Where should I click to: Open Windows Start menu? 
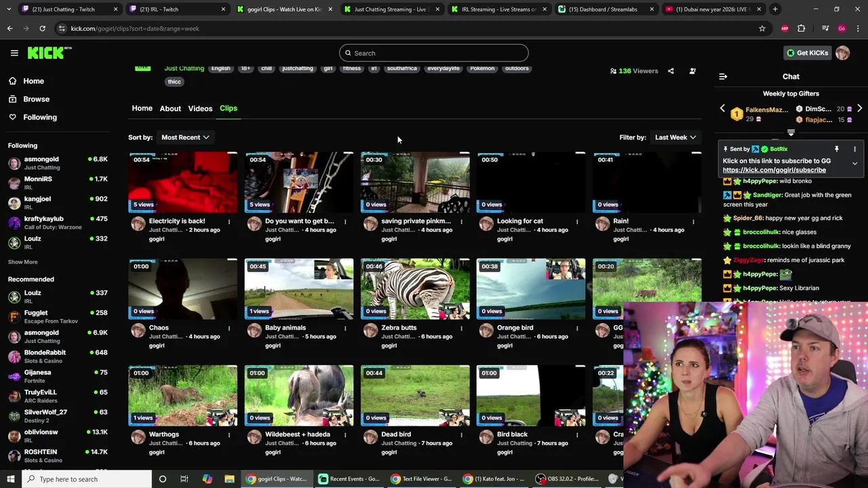pyautogui.click(x=10, y=479)
